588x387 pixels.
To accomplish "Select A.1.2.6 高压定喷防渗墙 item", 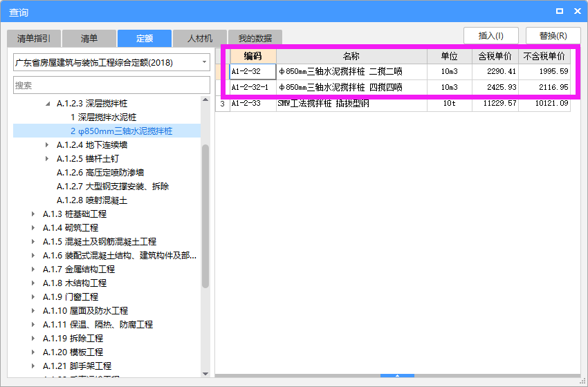I will tap(100, 173).
